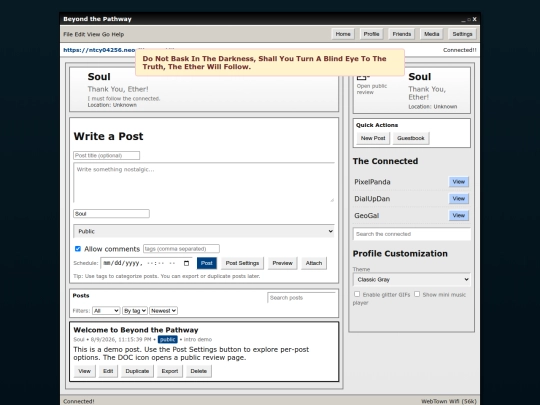
Task: Open the Public visibility dropdown
Action: point(204,231)
